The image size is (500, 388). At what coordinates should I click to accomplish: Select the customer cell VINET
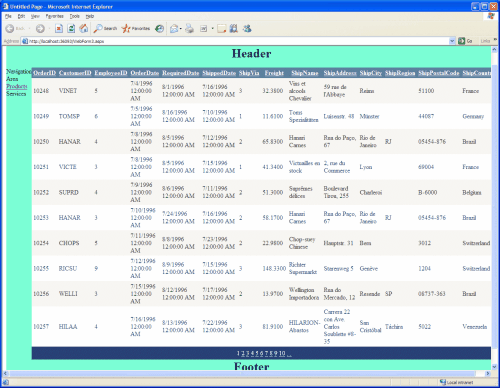(68, 91)
